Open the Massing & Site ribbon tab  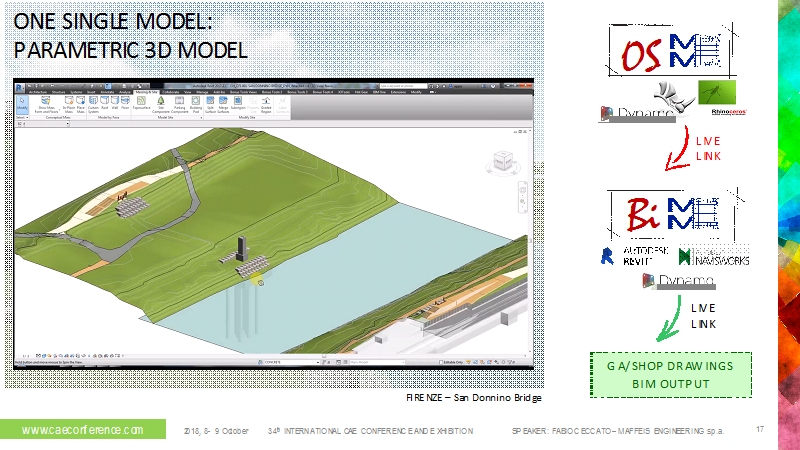coord(145,91)
